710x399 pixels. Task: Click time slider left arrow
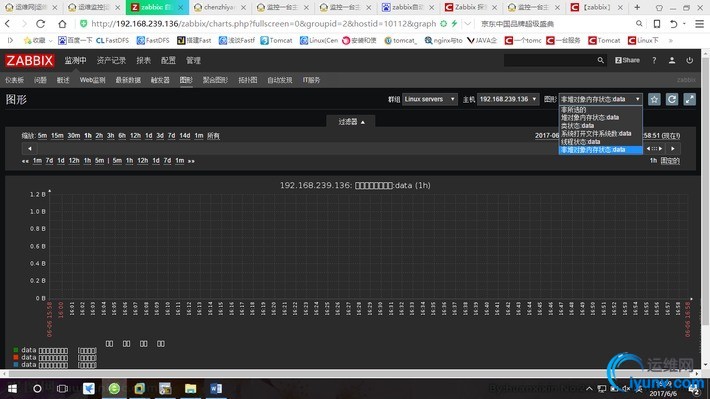click(x=29, y=149)
